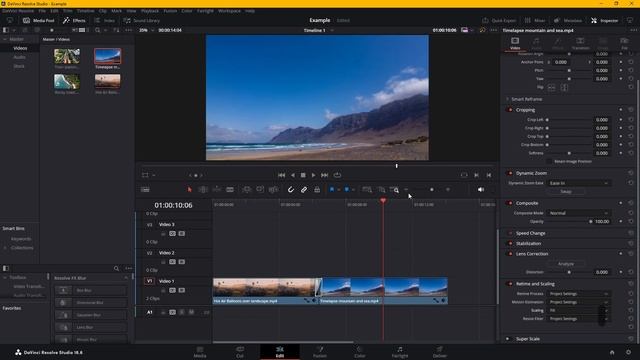
Task: Open the Mixer panel
Action: (x=535, y=20)
